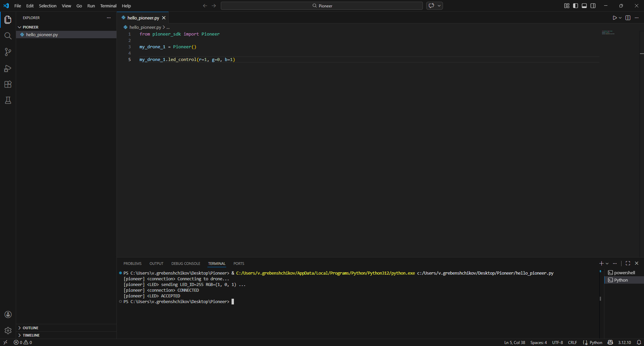644x346 pixels.
Task: Open the Run and Debug view
Action: 8,68
